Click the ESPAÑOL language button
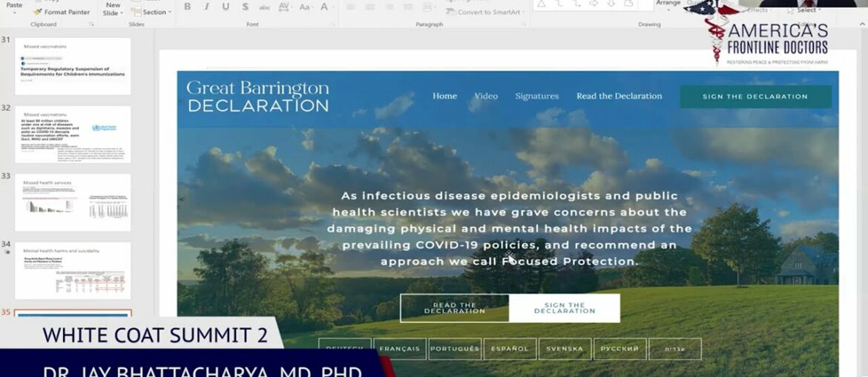The width and height of the screenshot is (868, 377). click(509, 350)
